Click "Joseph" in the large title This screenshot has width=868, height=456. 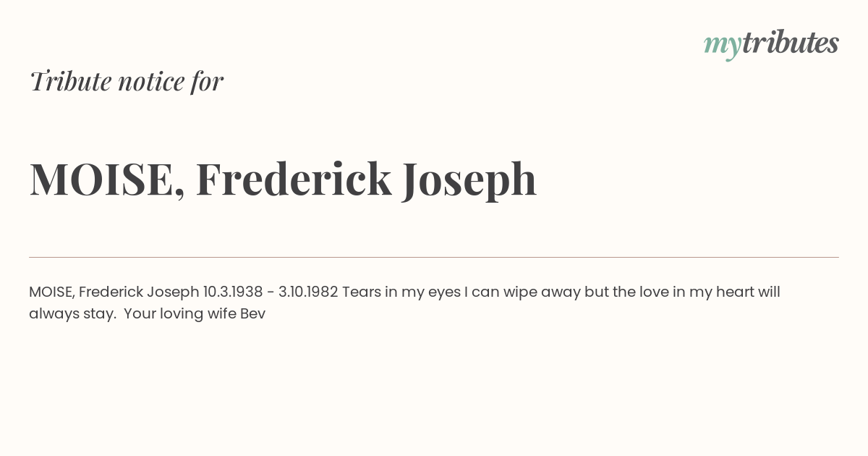tap(469, 180)
